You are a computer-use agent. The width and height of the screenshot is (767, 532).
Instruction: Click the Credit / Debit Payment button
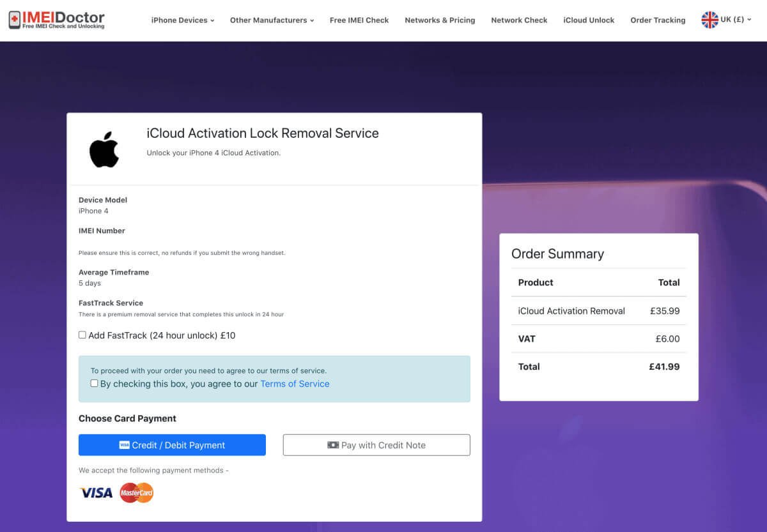(172, 445)
